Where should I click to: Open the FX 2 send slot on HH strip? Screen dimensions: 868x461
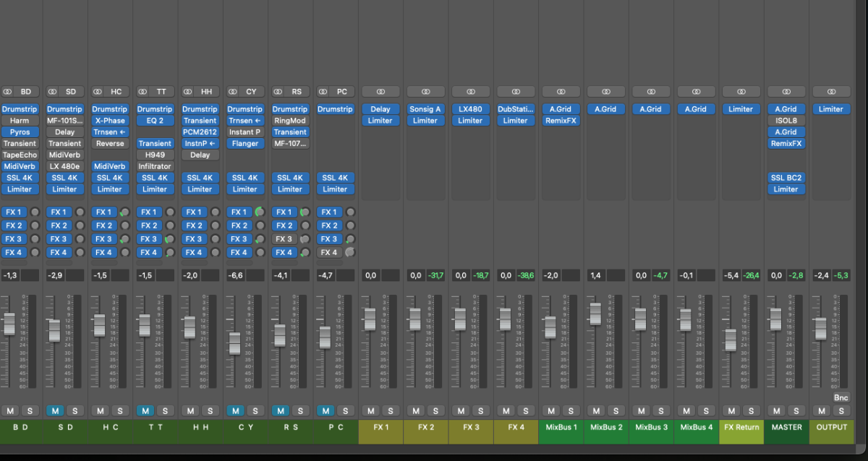click(195, 225)
